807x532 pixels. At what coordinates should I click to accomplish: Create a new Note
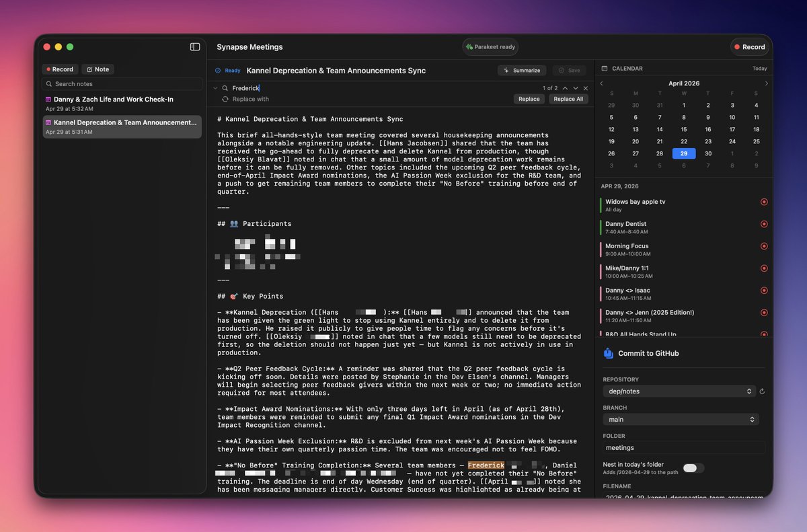pyautogui.click(x=98, y=69)
